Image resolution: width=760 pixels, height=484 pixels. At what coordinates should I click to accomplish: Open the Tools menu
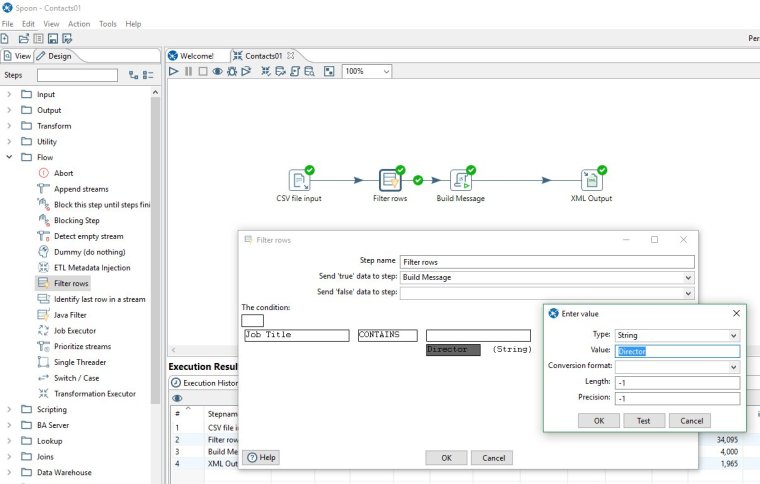pyautogui.click(x=108, y=24)
